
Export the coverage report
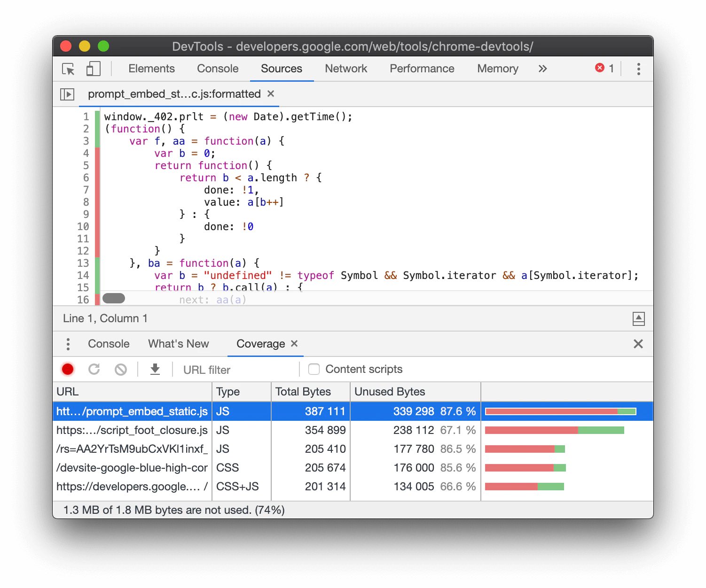(155, 369)
